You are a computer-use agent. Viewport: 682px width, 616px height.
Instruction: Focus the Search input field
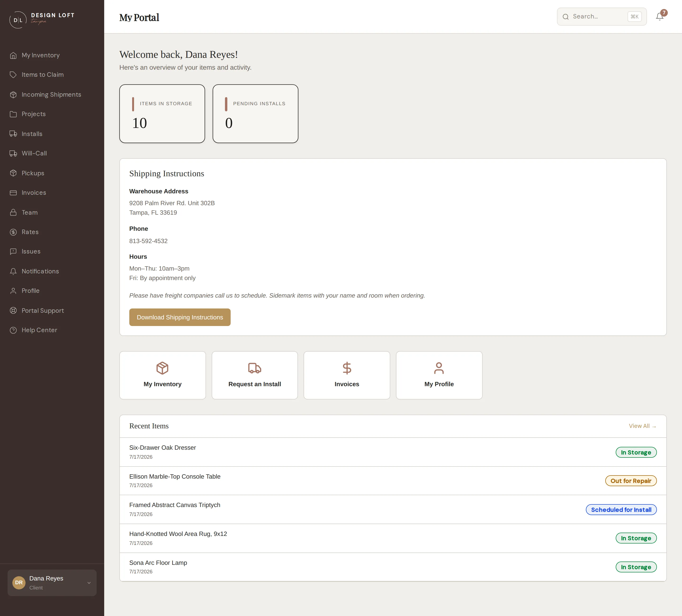point(601,17)
